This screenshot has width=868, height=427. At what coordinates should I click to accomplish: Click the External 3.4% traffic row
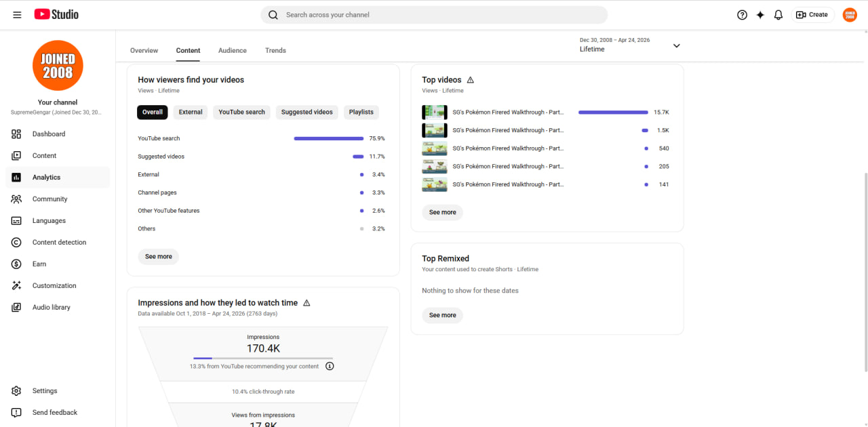(x=262, y=175)
